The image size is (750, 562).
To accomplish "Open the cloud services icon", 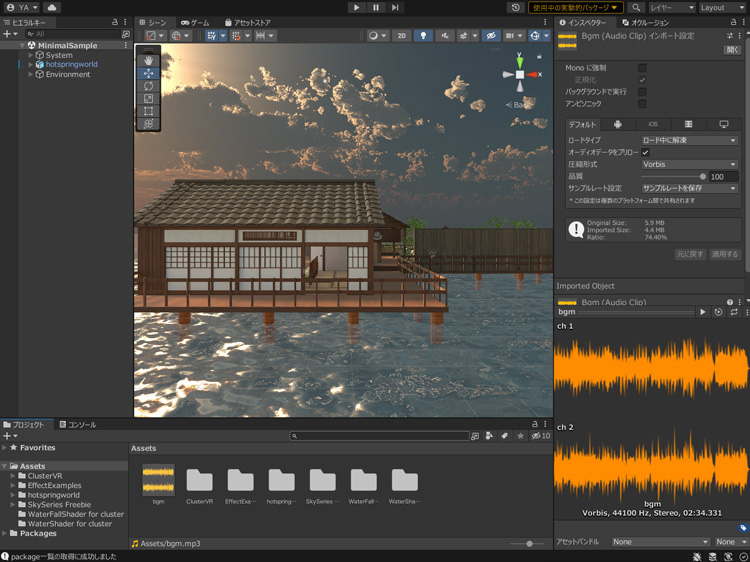I will pyautogui.click(x=51, y=7).
